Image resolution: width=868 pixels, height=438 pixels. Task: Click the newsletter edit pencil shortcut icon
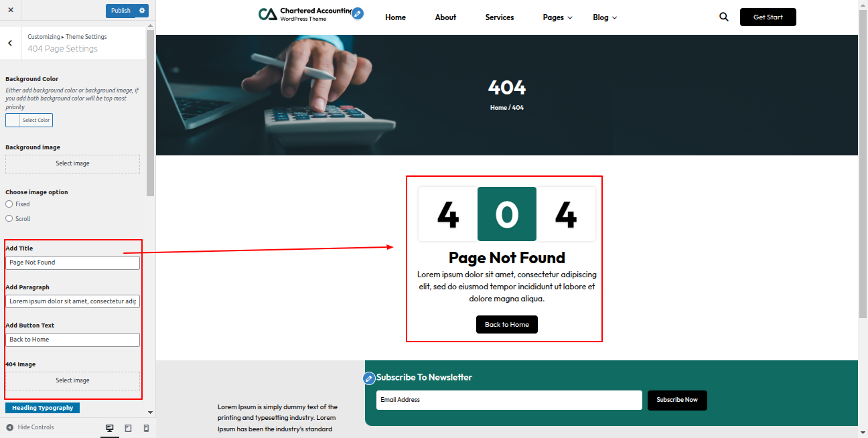(369, 378)
